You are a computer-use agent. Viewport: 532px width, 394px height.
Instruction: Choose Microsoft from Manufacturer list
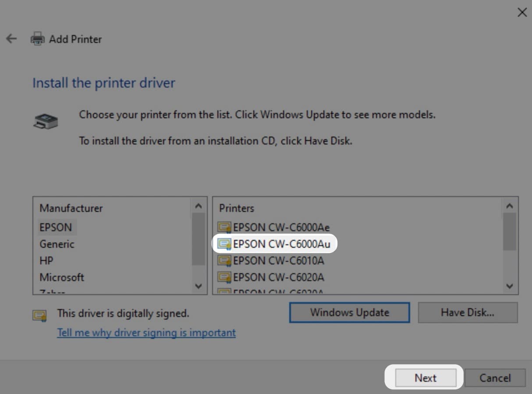62,277
